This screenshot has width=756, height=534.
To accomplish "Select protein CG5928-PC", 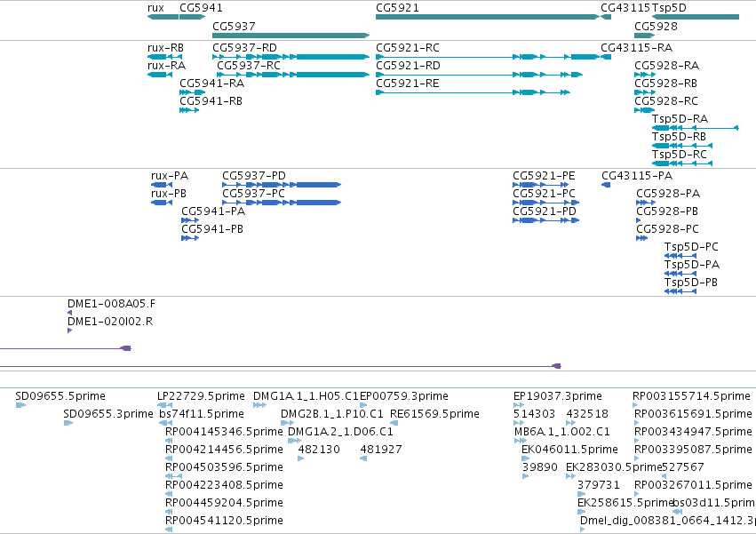I will [641, 238].
